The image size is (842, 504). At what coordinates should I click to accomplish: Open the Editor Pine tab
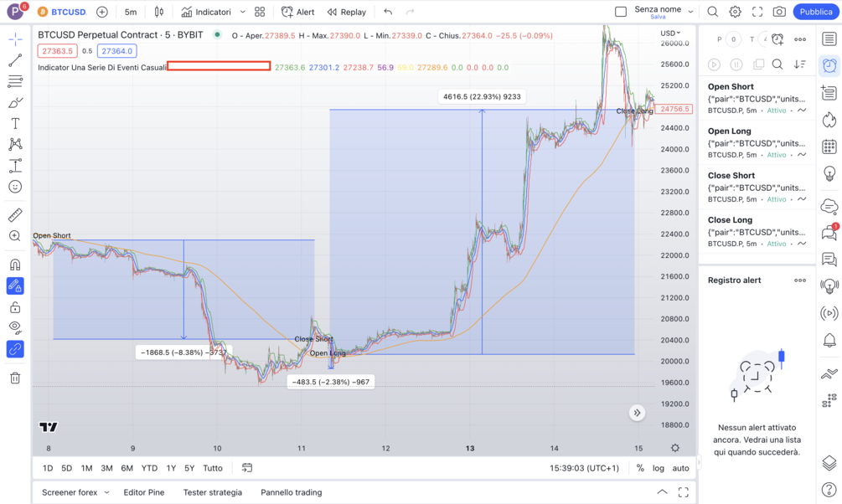tap(144, 492)
